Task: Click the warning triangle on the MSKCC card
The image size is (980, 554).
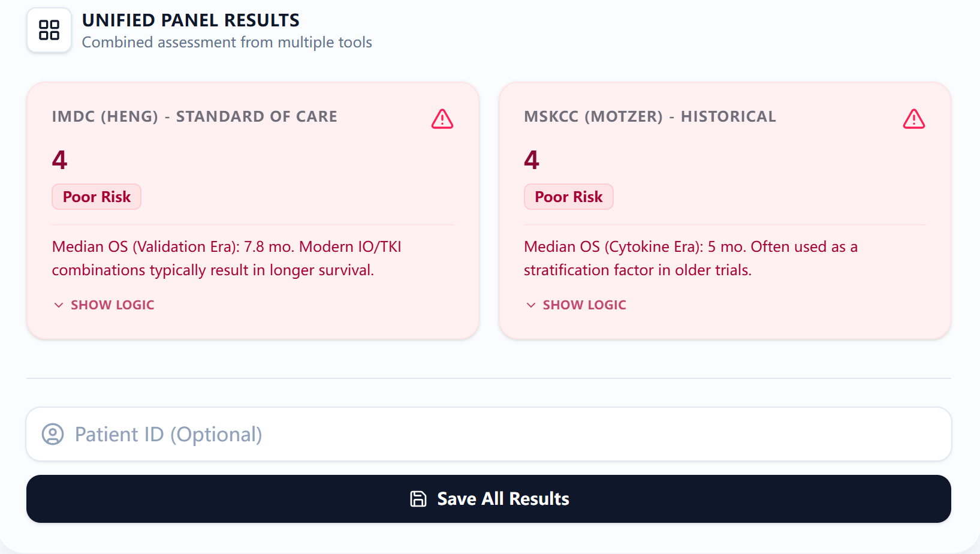Action: [913, 119]
